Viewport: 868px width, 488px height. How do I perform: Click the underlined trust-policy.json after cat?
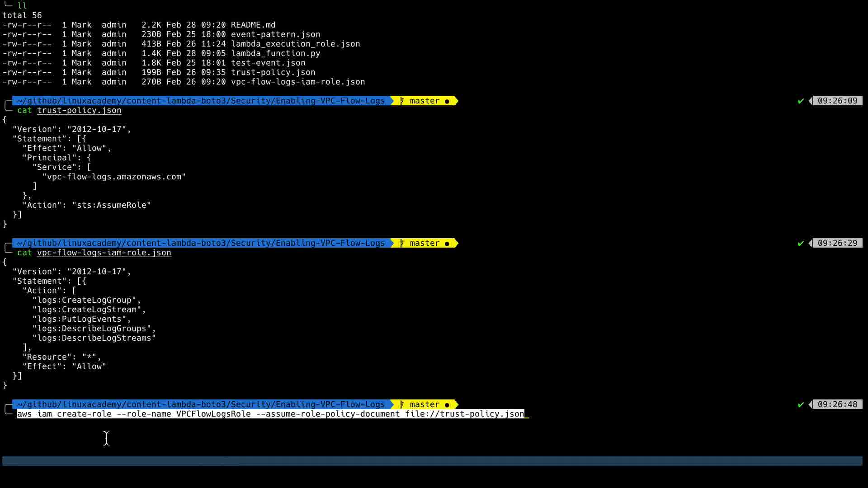[79, 110]
